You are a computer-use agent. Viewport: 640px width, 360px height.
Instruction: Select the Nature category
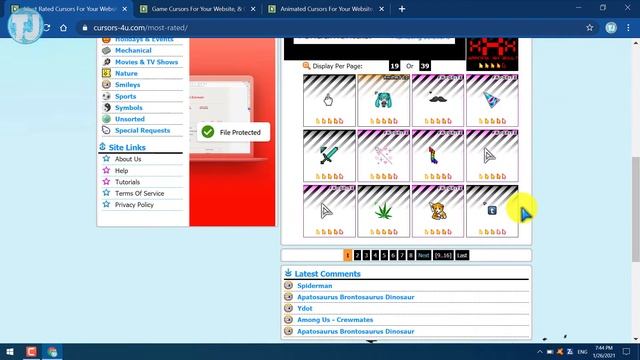click(x=126, y=73)
